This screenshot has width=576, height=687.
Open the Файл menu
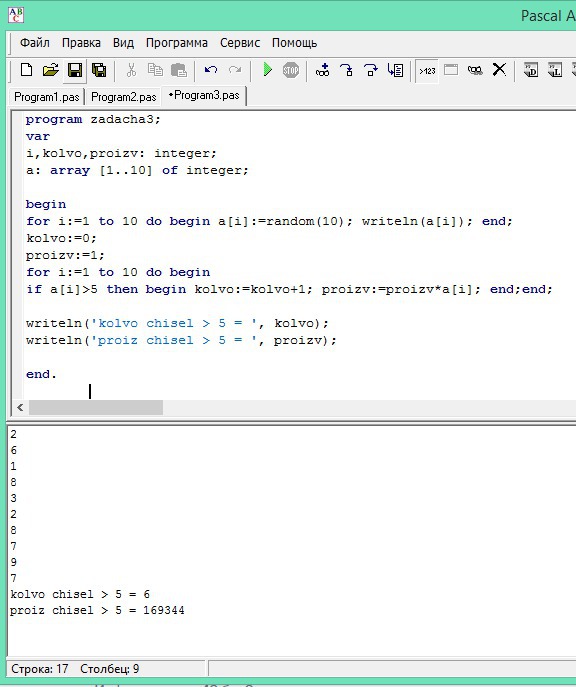(x=35, y=42)
